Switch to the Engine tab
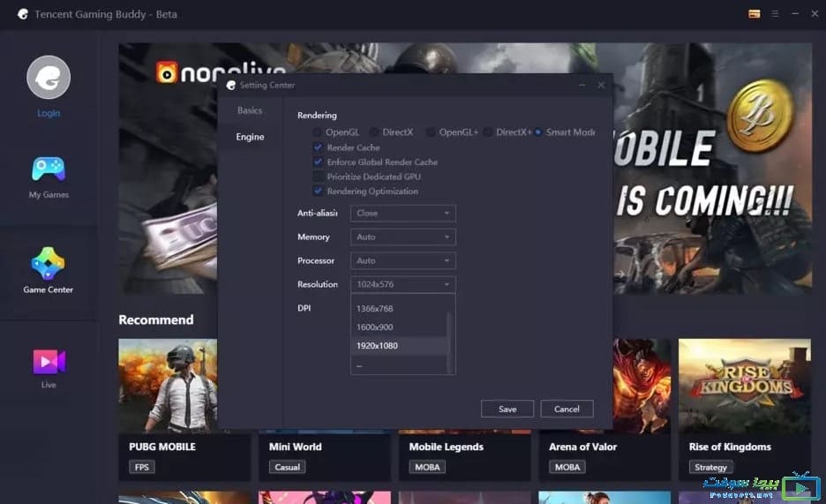This screenshot has width=826, height=504. pyautogui.click(x=250, y=137)
